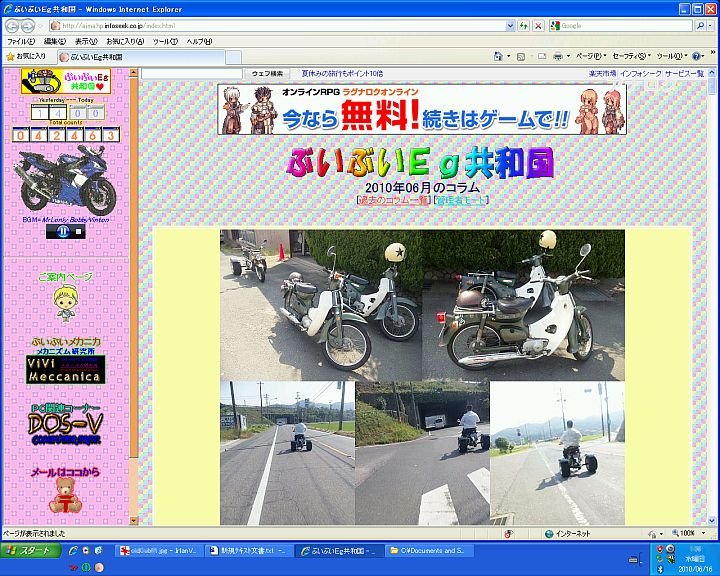Open a new blank tab
Viewport: 720px width, 576px height.
pyautogui.click(x=233, y=57)
